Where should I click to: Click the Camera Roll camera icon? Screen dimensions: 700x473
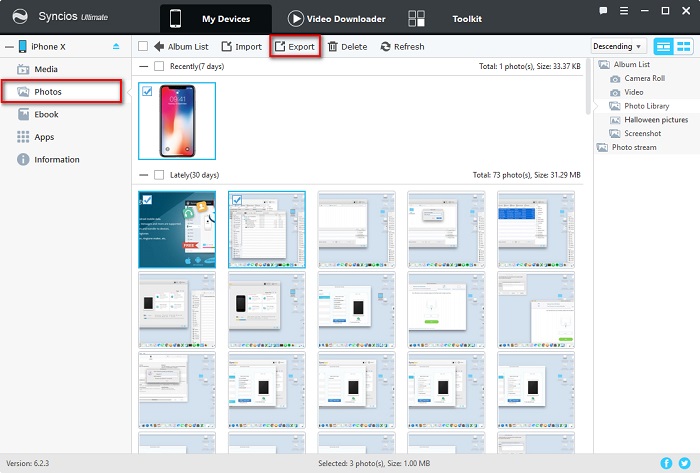615,79
